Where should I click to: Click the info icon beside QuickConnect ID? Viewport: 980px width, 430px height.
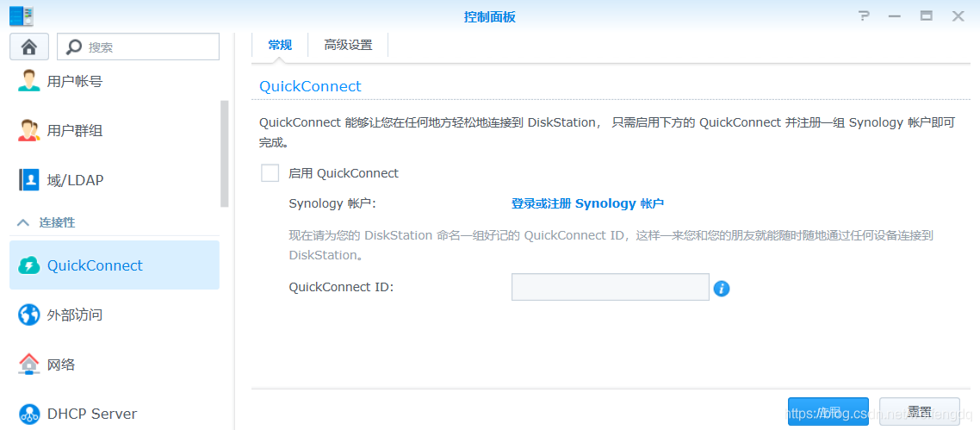click(x=722, y=289)
